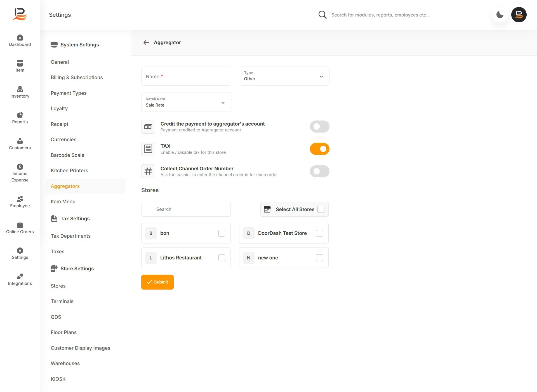The height and width of the screenshot is (392, 537).
Task: Open Warehouses settings
Action: 65,363
